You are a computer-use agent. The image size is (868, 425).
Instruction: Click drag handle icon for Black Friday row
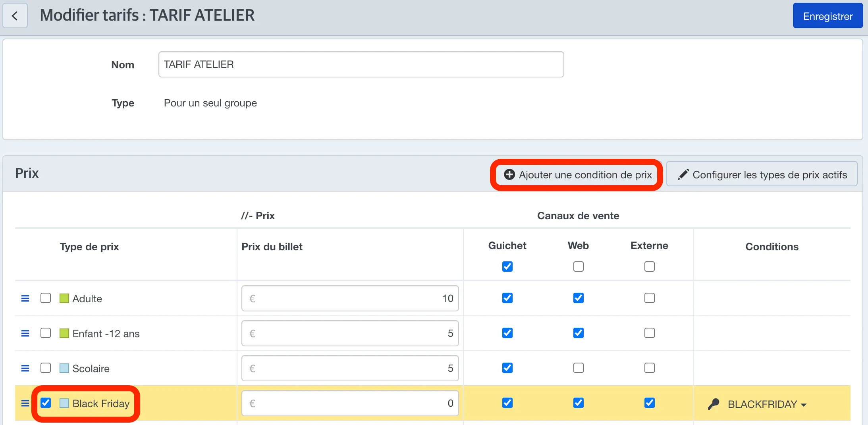[25, 403]
